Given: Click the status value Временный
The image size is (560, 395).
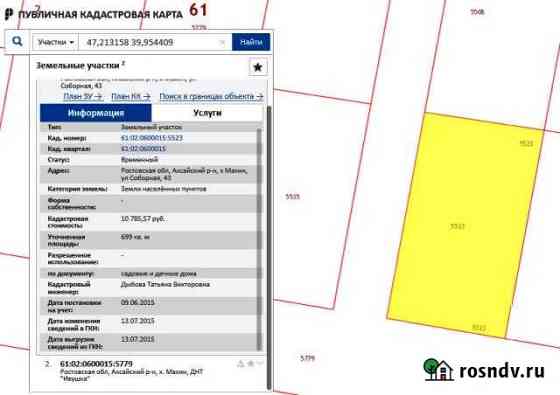Looking at the screenshot, I should [139, 159].
